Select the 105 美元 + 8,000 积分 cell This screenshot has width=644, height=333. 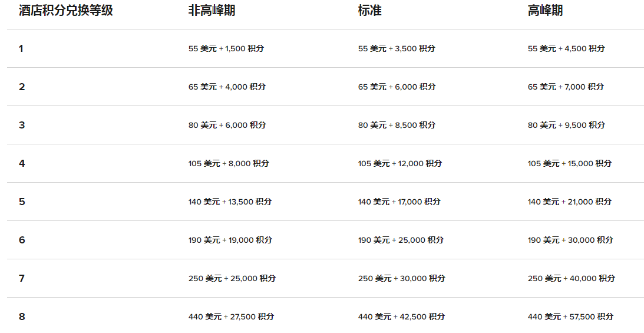point(229,163)
